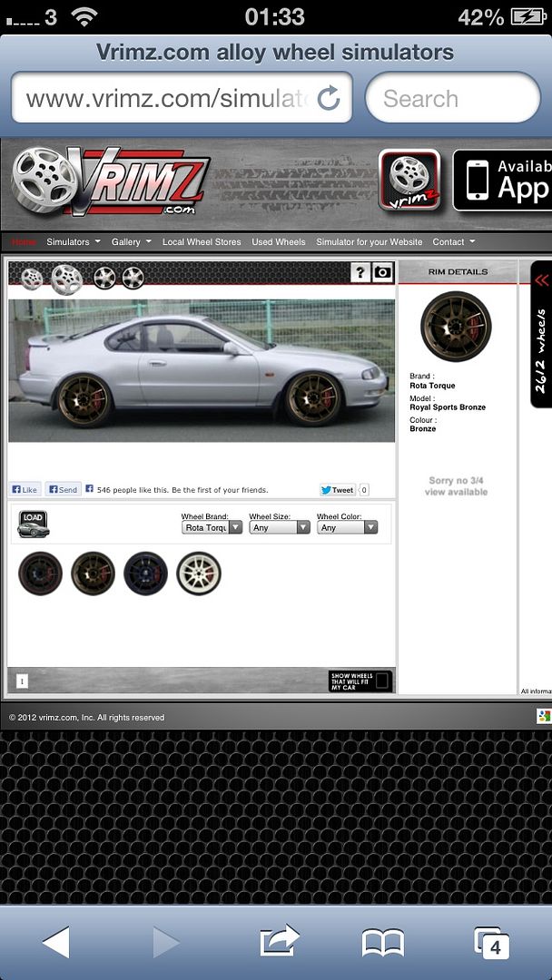Tap the 'Royal Sports Bronze' model text
552x980 pixels.
pyautogui.click(x=448, y=407)
